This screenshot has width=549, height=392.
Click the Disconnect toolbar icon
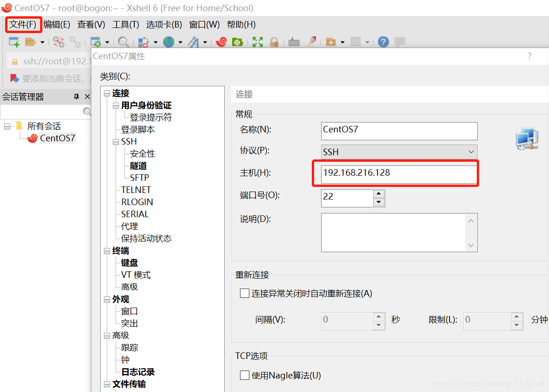pyautogui.click(x=58, y=42)
